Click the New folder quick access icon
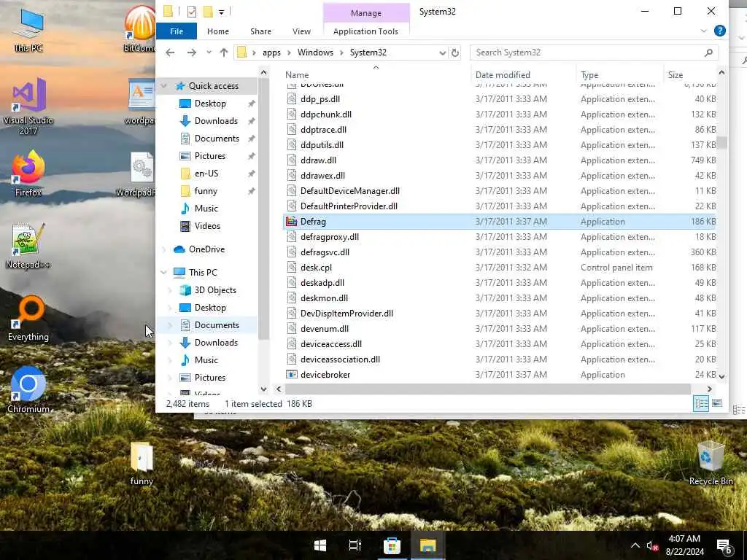 pos(208,12)
